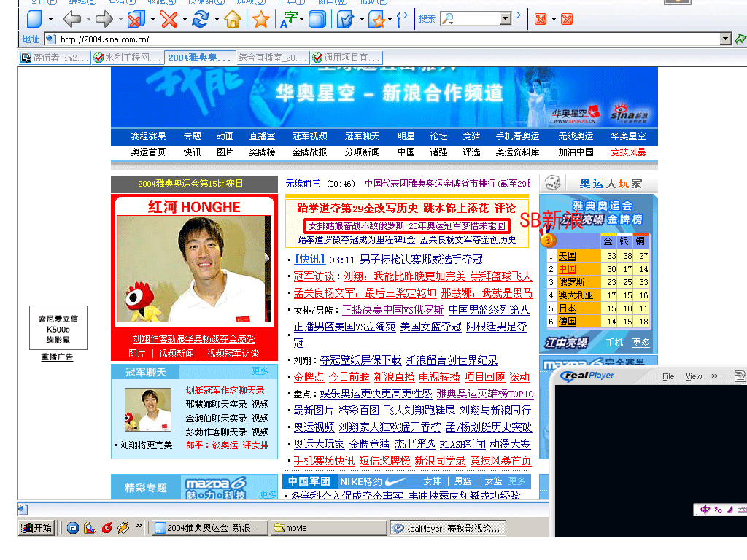Viewport: 747px width, 560px height.
Task: Go to the home page icon
Action: (233, 19)
